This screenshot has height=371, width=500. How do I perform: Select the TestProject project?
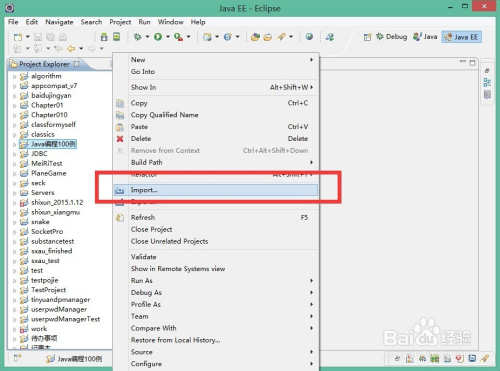48,290
